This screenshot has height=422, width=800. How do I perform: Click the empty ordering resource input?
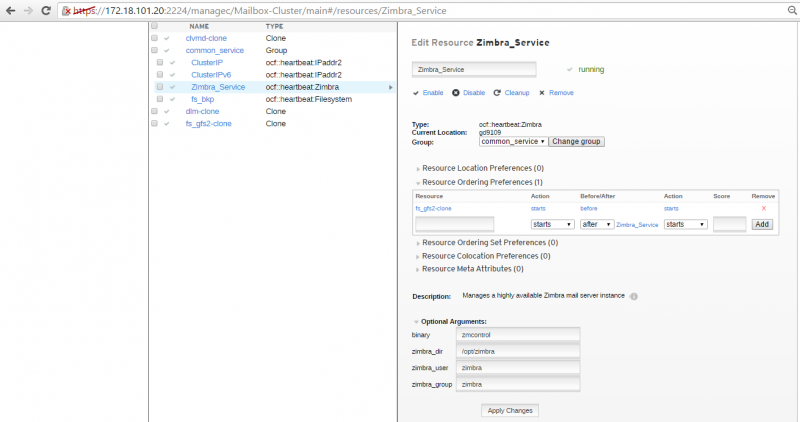[455, 224]
